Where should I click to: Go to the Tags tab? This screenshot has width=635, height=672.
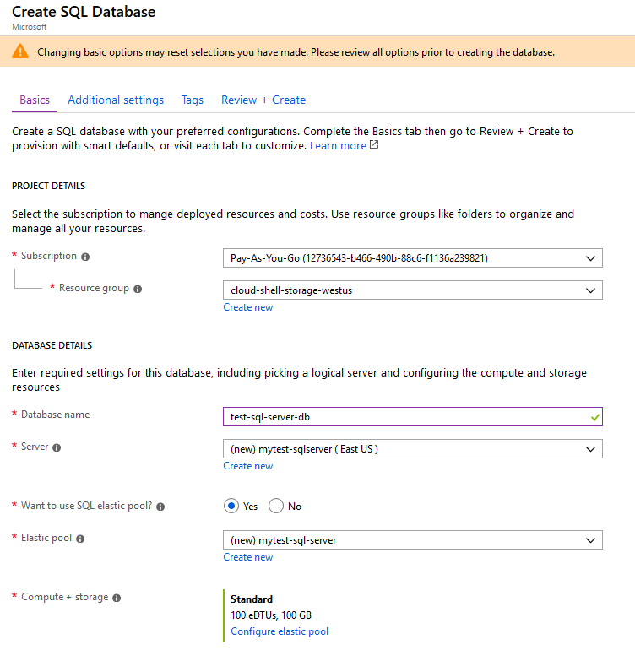point(193,100)
